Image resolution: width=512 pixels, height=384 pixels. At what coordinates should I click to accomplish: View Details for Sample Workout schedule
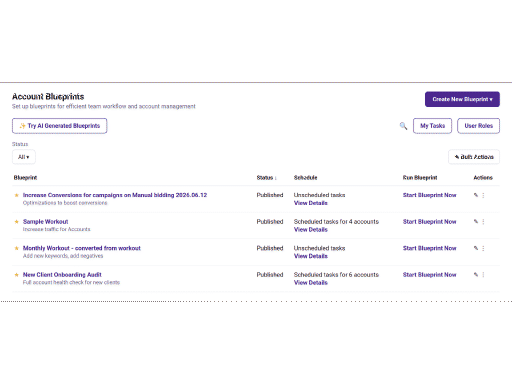point(311,230)
